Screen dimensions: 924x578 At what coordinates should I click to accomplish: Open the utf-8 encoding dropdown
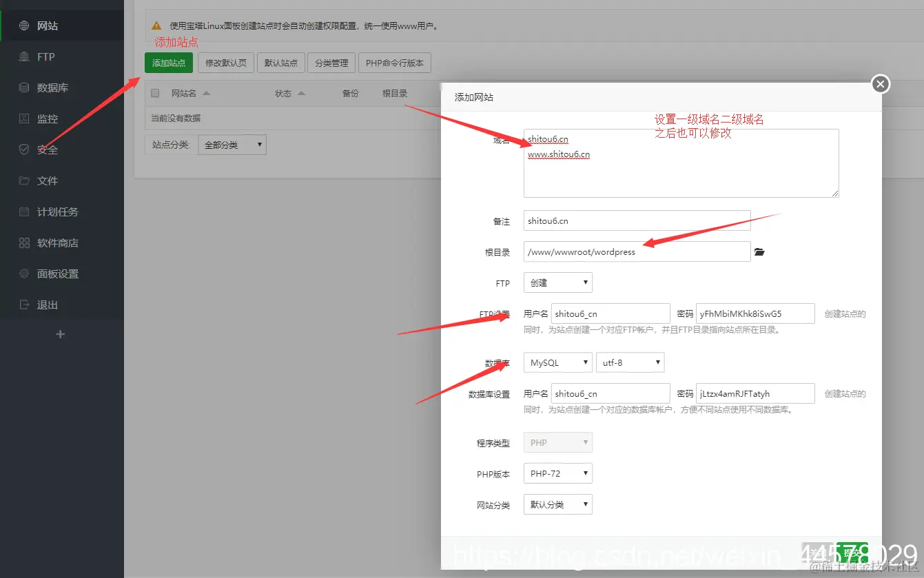630,362
